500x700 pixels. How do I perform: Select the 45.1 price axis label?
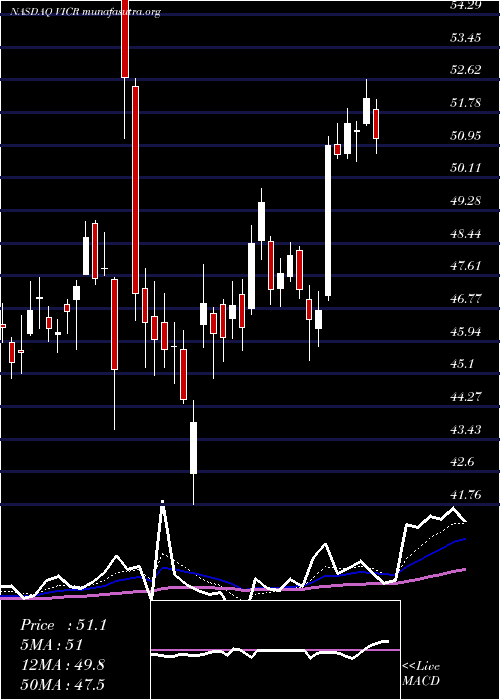click(x=462, y=364)
